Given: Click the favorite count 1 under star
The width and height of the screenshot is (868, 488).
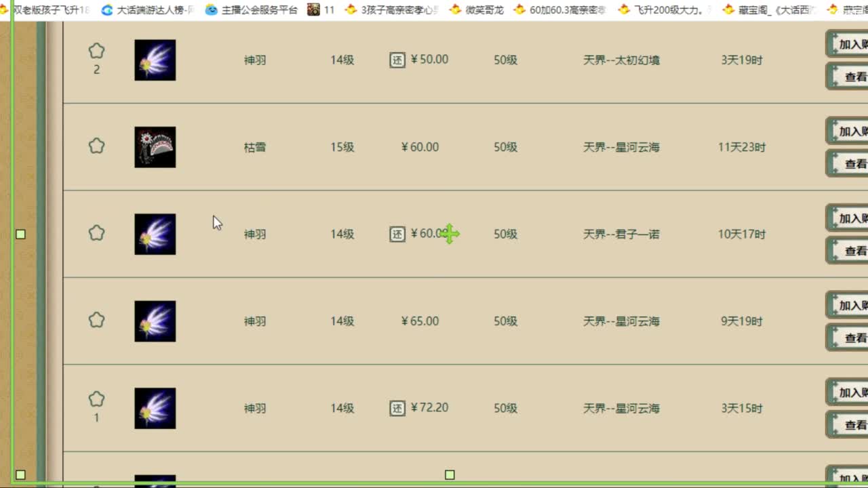Looking at the screenshot, I should coord(96,418).
